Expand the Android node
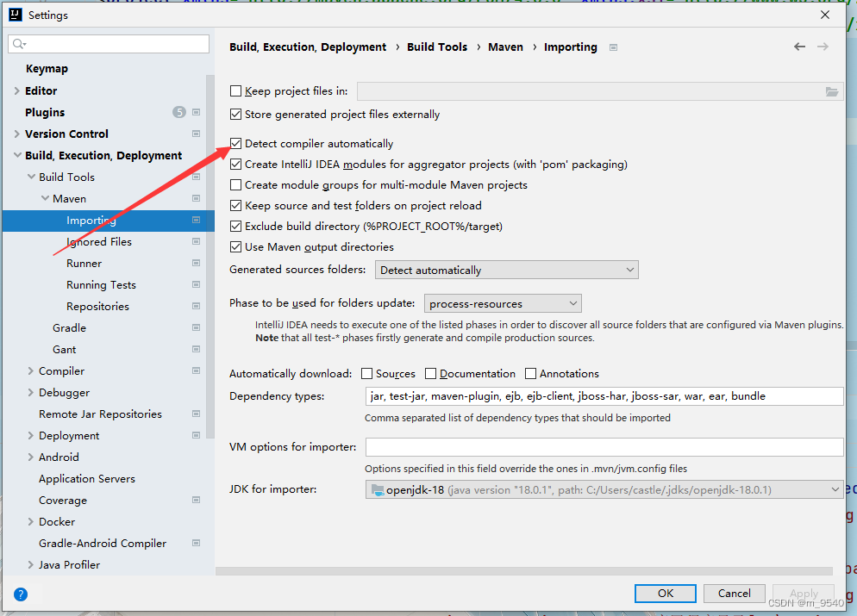This screenshot has height=616, width=857. [31, 457]
